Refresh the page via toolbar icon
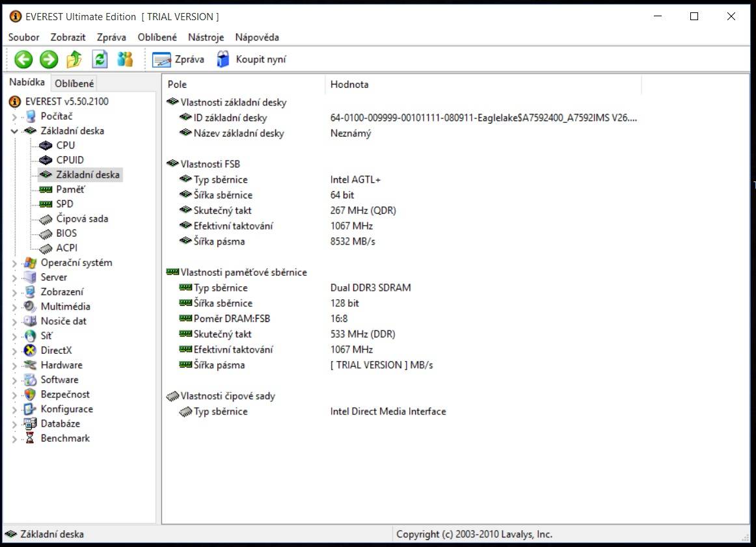756x547 pixels. click(100, 59)
